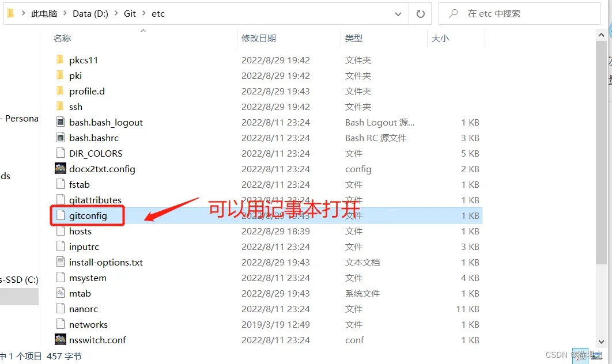Click the docx2txt.config file name
This screenshot has width=612, height=364.
(102, 169)
